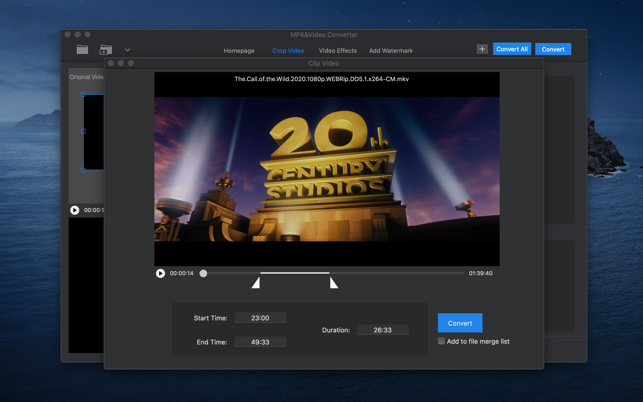Viewport: 643px width, 402px height.
Task: Click the file name The.Call.of.the.Wild text
Action: 322,79
